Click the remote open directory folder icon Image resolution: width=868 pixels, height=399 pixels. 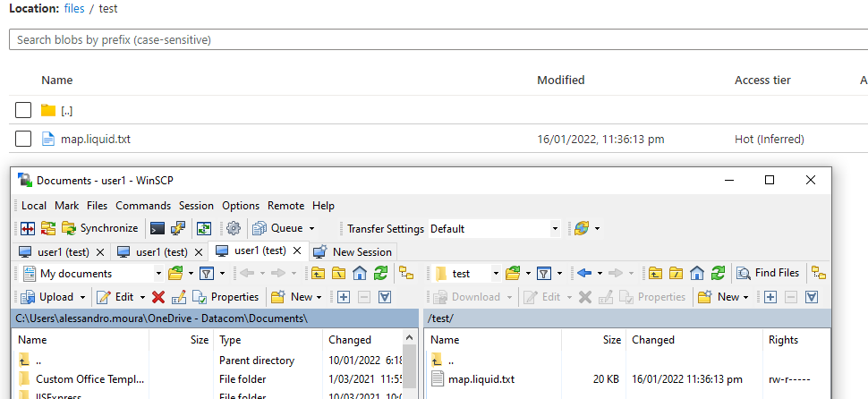[513, 274]
